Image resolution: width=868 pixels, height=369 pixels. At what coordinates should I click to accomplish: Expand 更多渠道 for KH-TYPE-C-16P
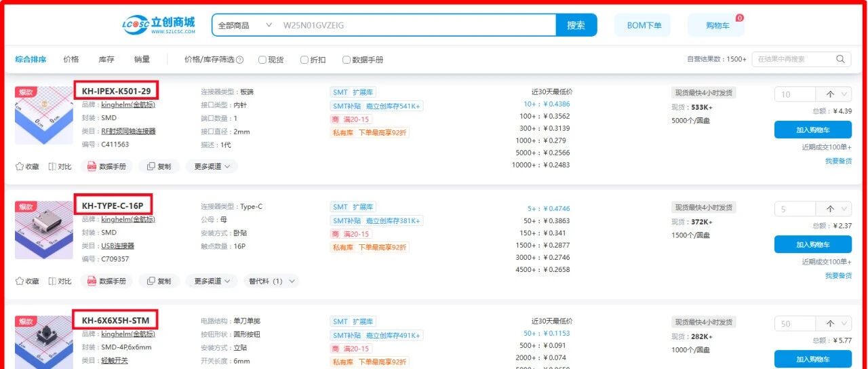[x=212, y=281]
